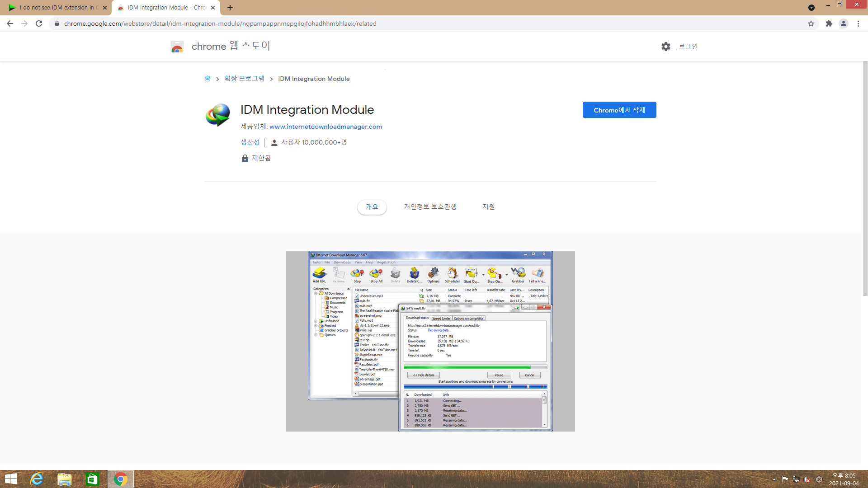
Task: Open 확장 프로그램 breadcrumb link
Action: (244, 79)
